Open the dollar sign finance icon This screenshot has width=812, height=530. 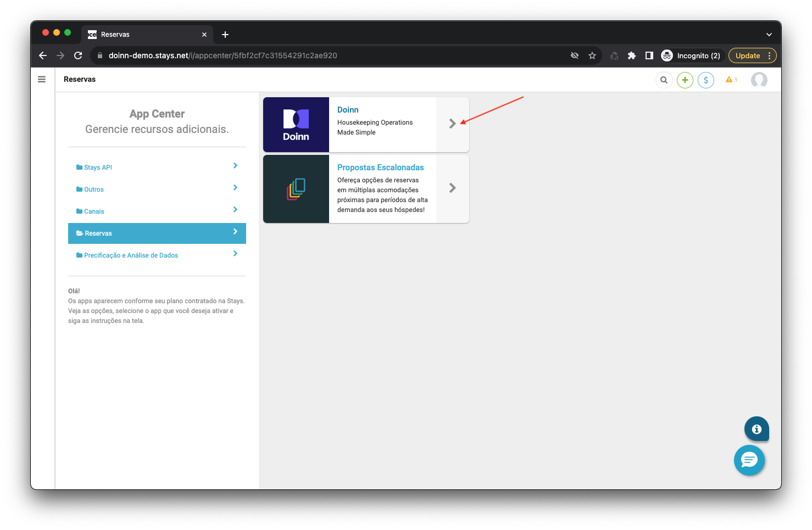pyautogui.click(x=706, y=80)
